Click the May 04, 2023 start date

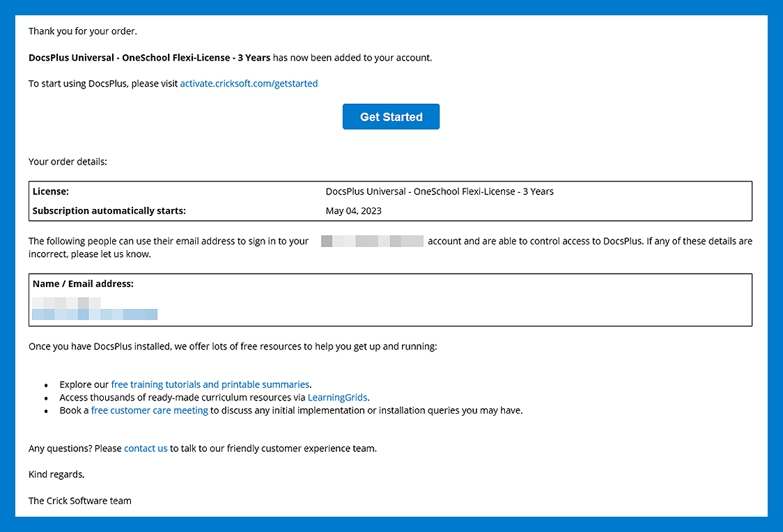click(353, 211)
